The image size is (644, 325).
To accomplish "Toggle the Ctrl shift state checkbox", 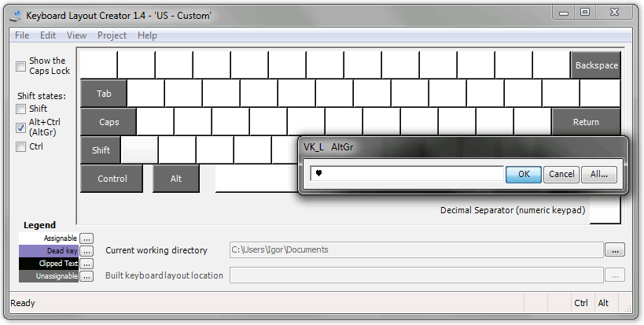I will pos(20,146).
